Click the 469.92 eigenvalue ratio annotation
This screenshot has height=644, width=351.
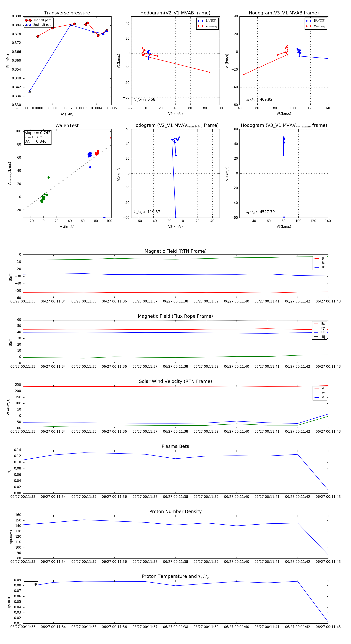(259, 100)
